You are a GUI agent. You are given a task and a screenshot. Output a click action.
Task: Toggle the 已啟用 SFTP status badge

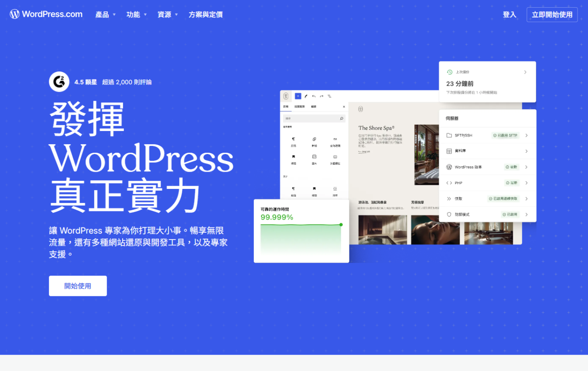tap(506, 136)
